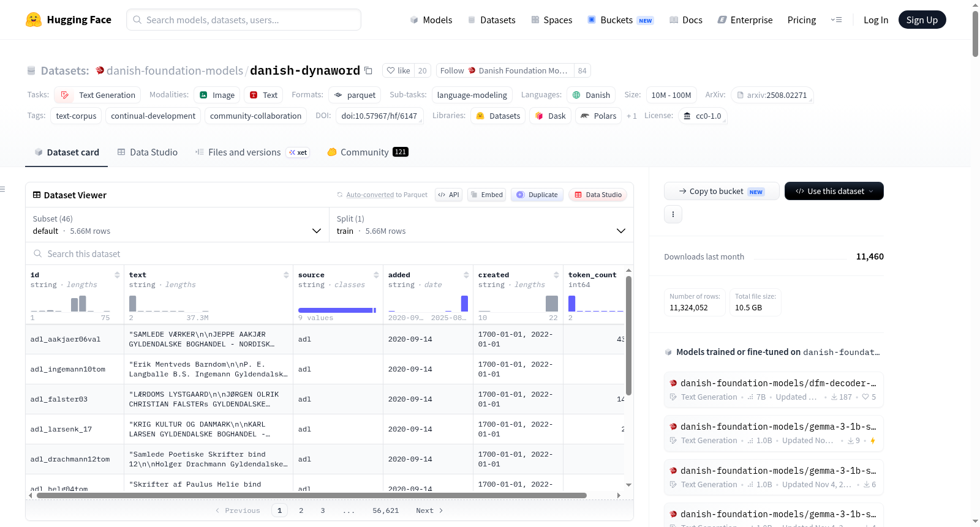
Task: Sort table by source column
Action: (x=376, y=275)
